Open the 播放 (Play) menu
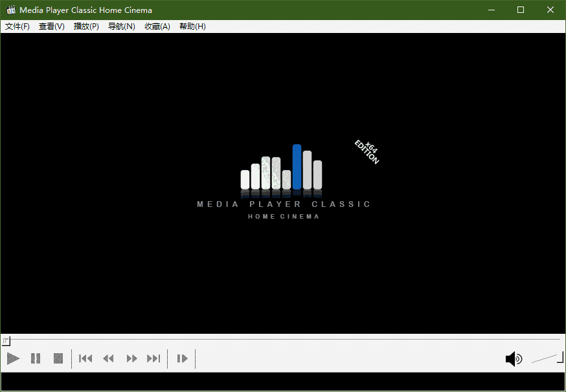Image resolution: width=566 pixels, height=392 pixels. [x=86, y=26]
